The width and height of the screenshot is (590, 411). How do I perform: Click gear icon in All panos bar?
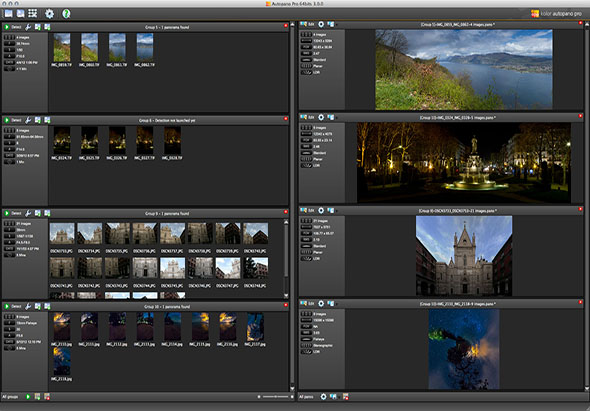tap(323, 397)
